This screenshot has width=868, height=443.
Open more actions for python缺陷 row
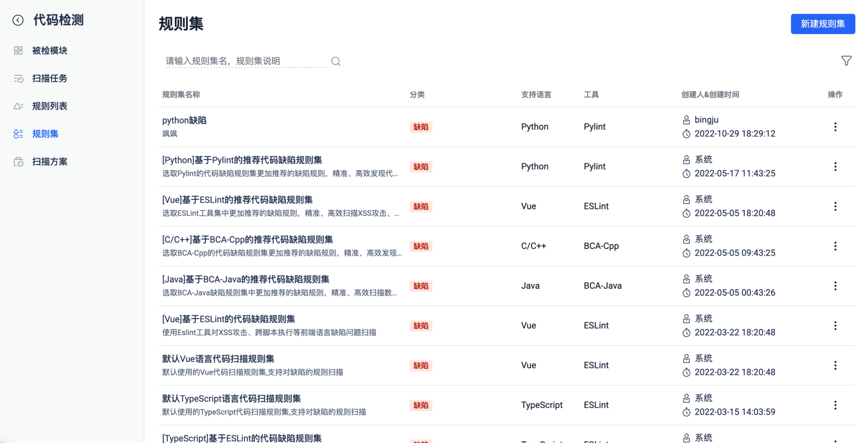pos(835,127)
